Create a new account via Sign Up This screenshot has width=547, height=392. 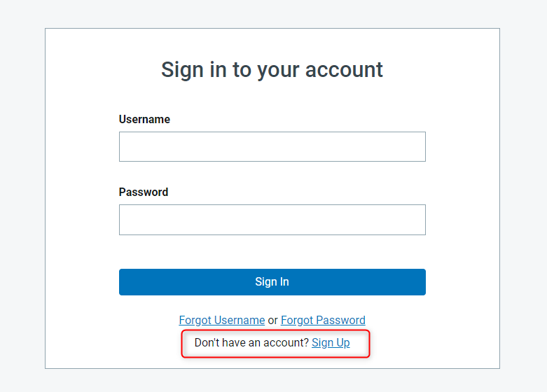click(331, 343)
